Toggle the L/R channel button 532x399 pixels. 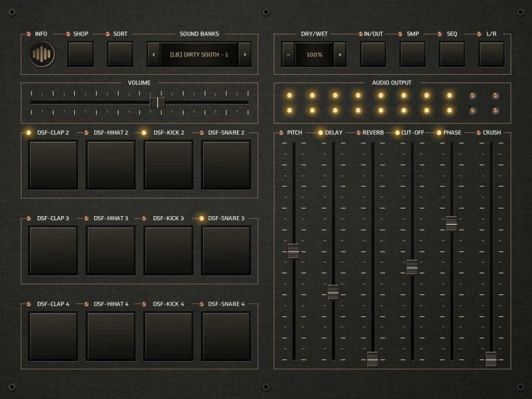click(x=491, y=53)
